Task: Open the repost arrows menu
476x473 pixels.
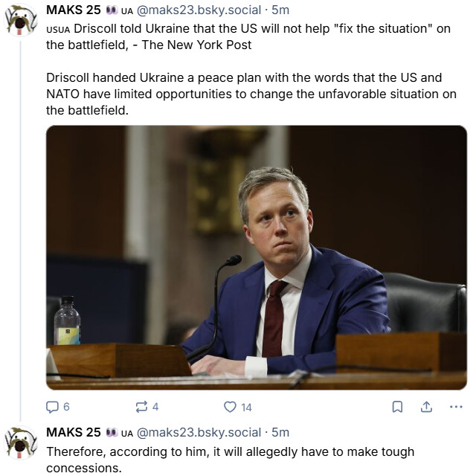Action: pos(141,407)
